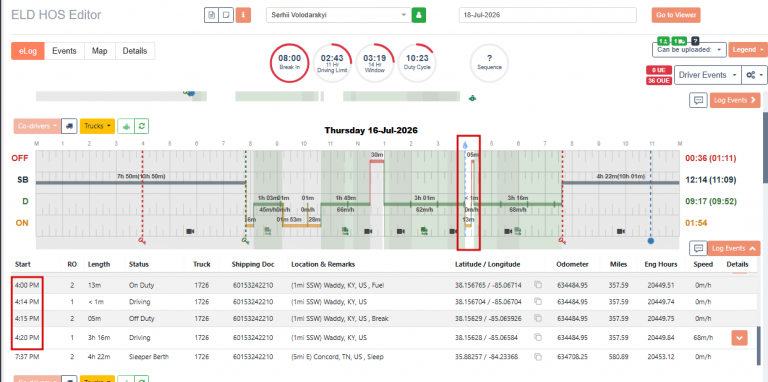Collapse the lower Log Events panel

tap(734, 248)
